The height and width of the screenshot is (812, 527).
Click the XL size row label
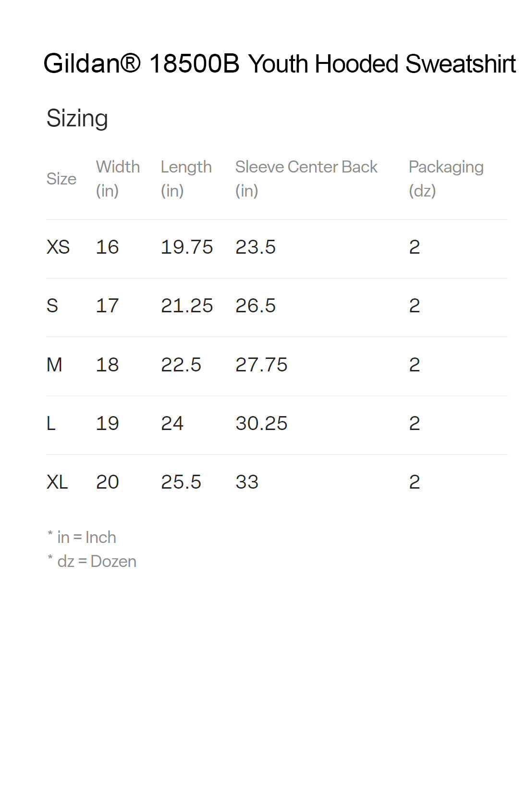pos(57,482)
